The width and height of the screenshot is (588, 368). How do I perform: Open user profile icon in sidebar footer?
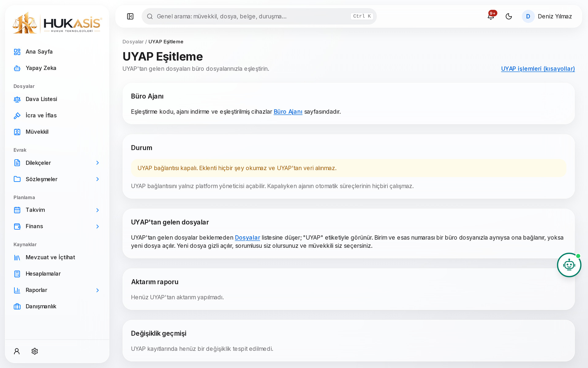pyautogui.click(x=17, y=351)
